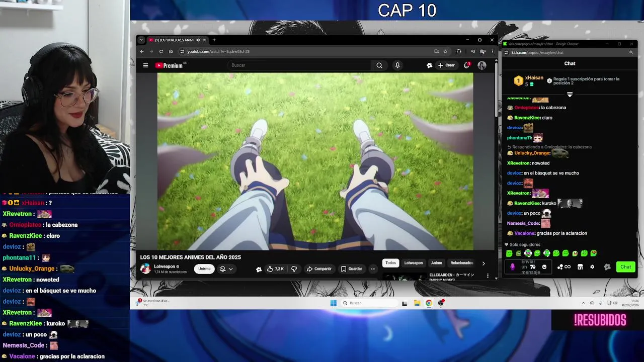Click the 7TV icon in chat input
Image resolution: width=644 pixels, height=362 pixels.
tap(533, 267)
